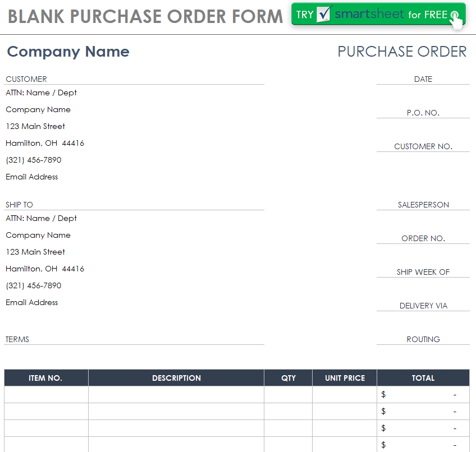This screenshot has width=476, height=452.
Task: Select the Company Name heading cell
Action: coord(68,52)
